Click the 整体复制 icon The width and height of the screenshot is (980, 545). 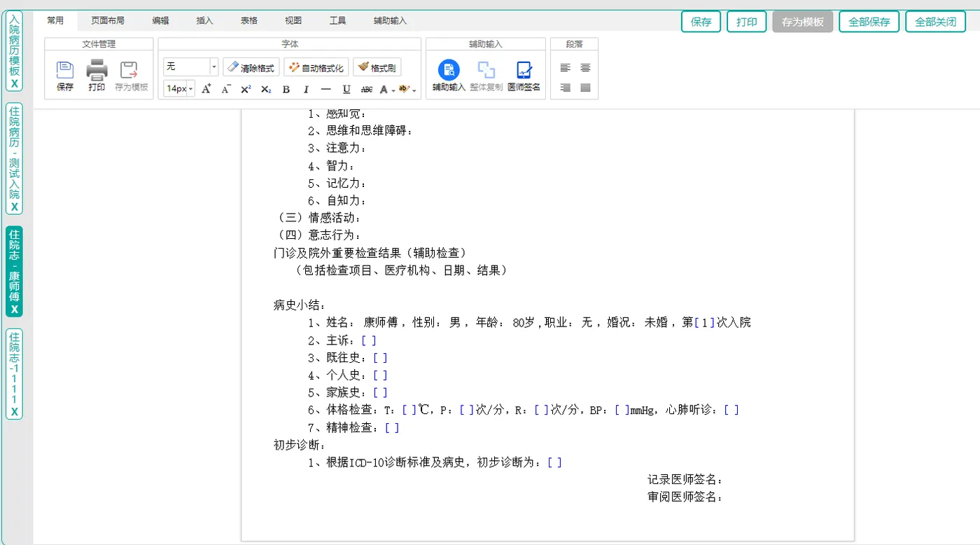point(486,70)
